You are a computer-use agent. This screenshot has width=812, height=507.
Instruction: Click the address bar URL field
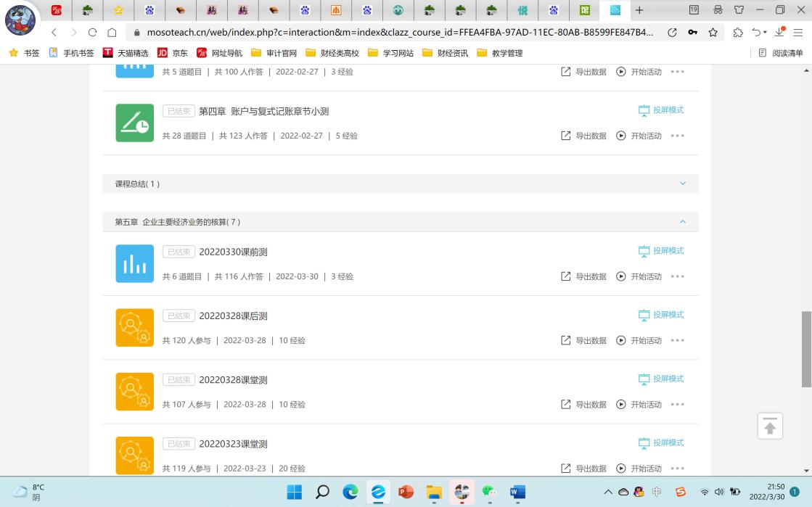[399, 33]
